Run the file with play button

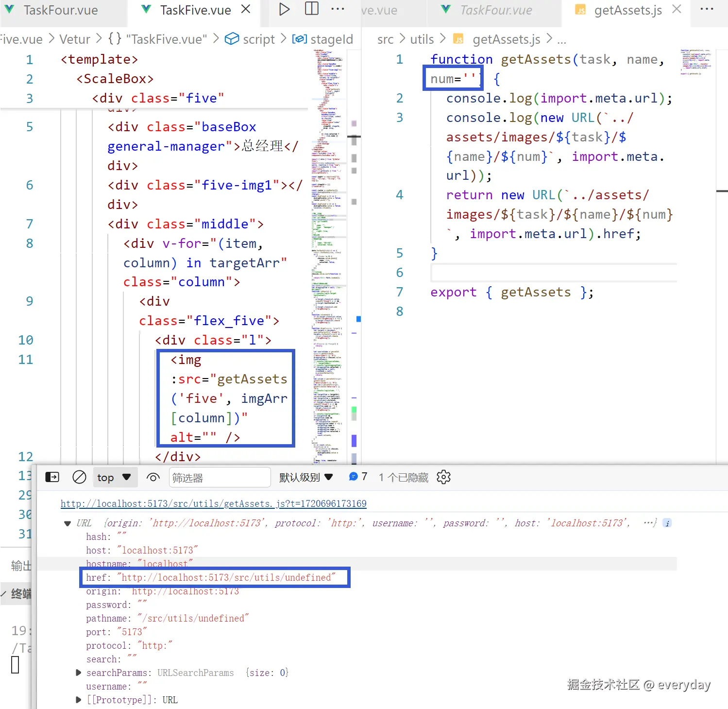[x=285, y=9]
